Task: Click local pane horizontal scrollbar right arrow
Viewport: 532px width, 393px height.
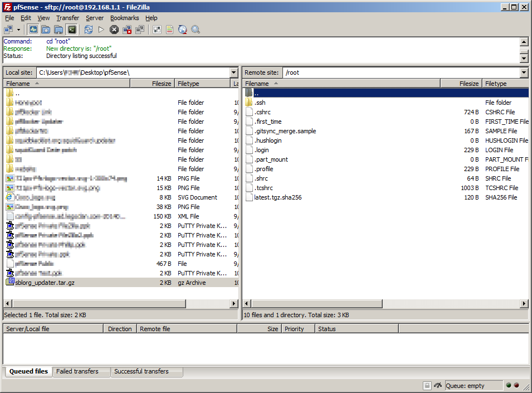Action: [234, 303]
